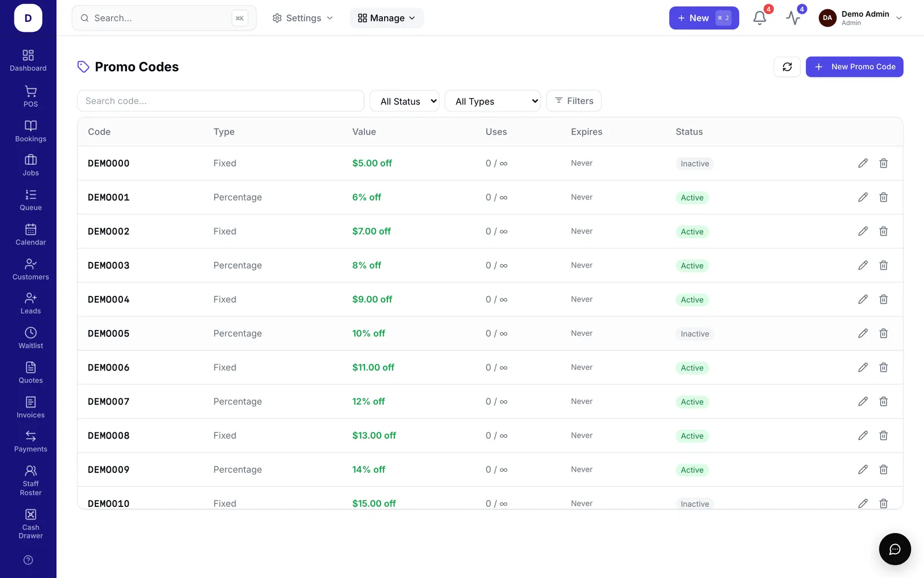Click the New button in top bar
Image resolution: width=924 pixels, height=578 pixels.
coord(704,18)
